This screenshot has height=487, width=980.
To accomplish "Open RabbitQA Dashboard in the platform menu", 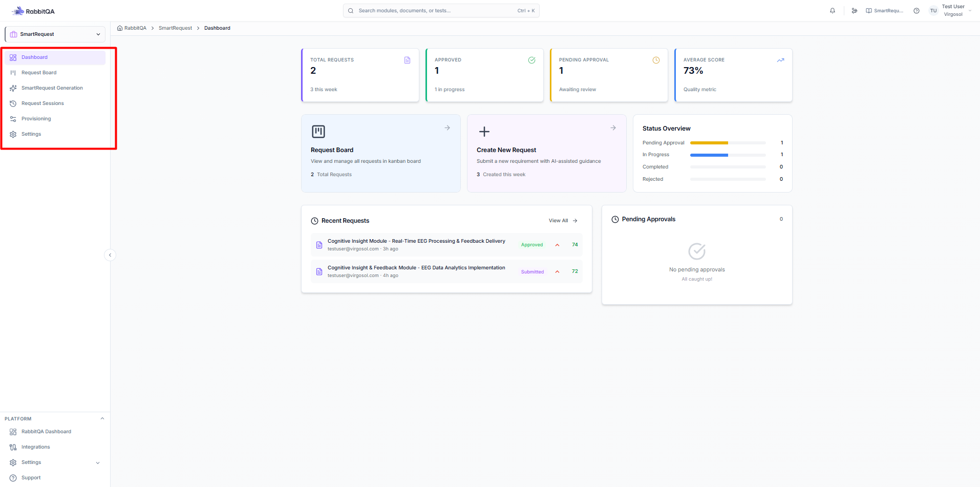I will [x=55, y=432].
